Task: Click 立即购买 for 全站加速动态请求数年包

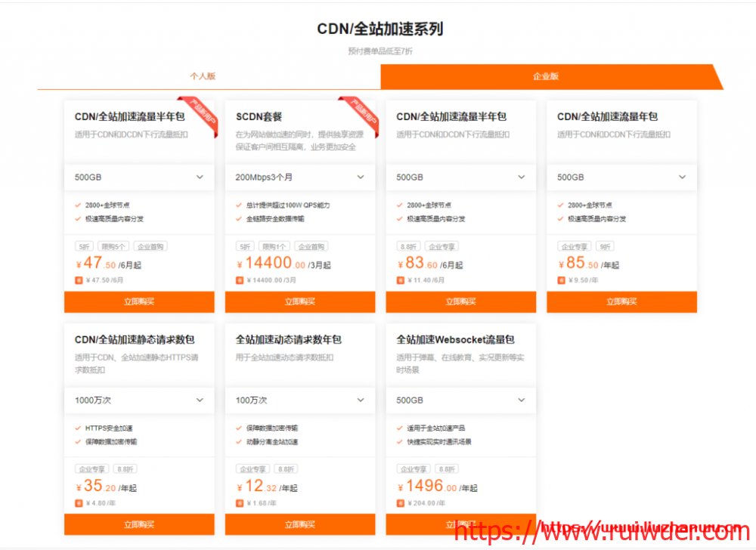Action: point(299,524)
